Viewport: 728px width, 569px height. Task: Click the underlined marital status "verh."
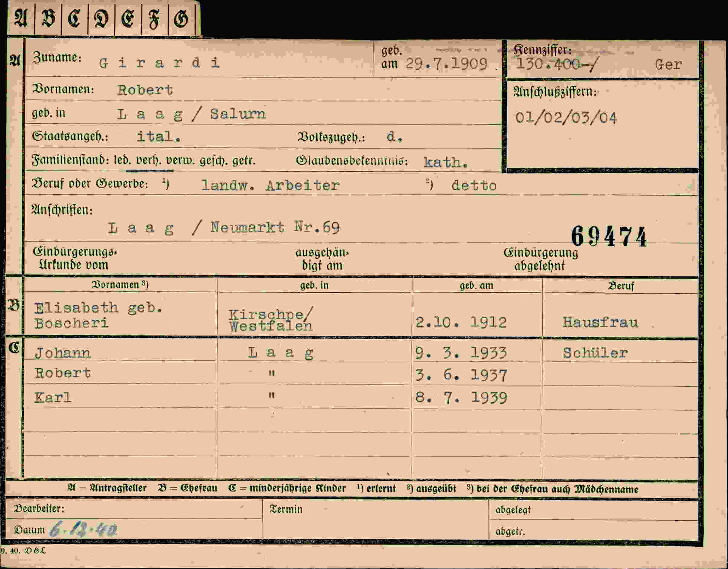149,161
